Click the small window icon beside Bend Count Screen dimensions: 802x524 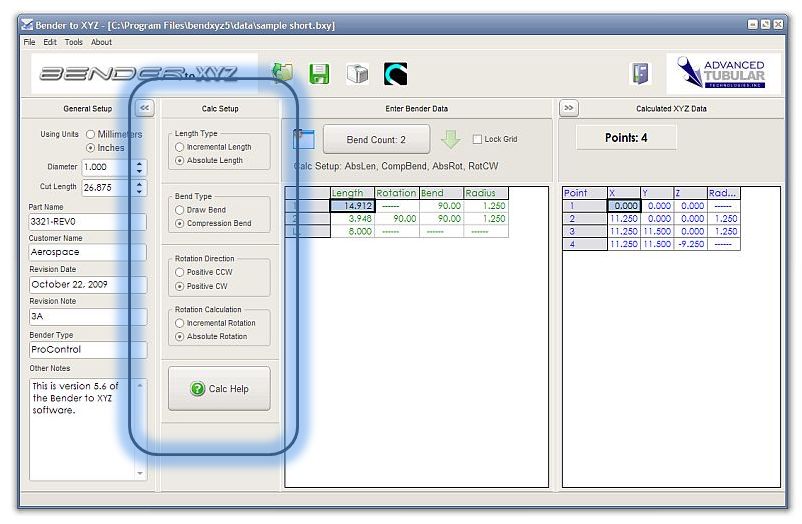click(x=304, y=139)
